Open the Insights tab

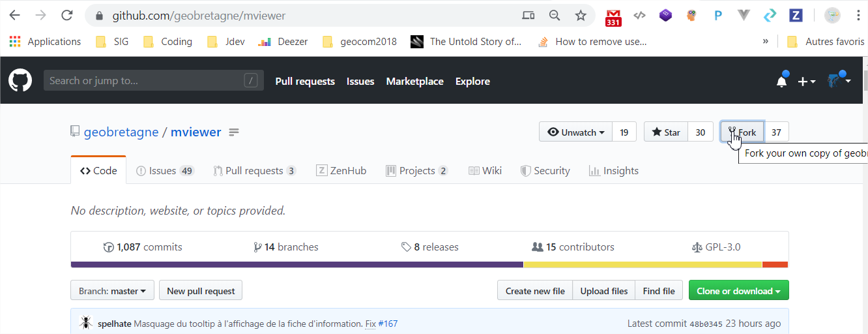[x=614, y=171]
